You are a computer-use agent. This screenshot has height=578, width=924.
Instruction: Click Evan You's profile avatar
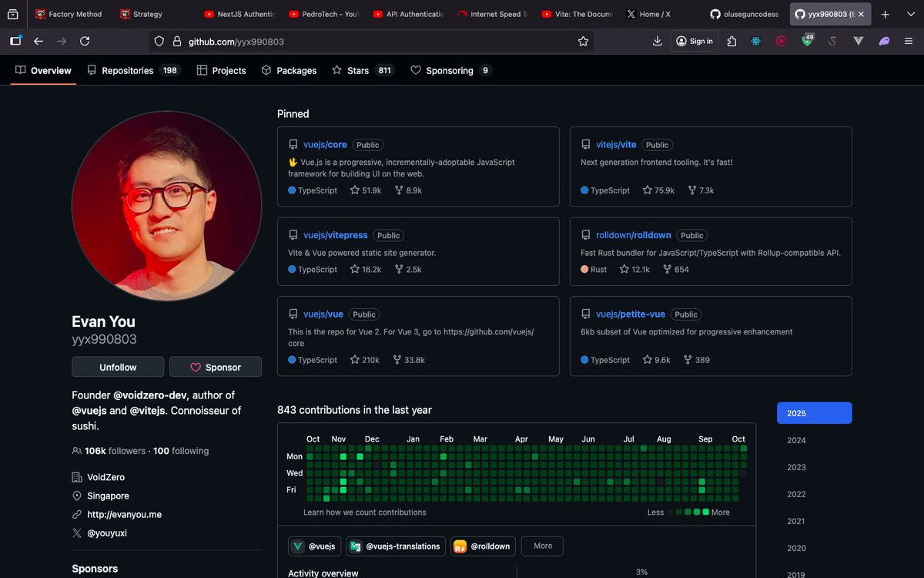167,206
